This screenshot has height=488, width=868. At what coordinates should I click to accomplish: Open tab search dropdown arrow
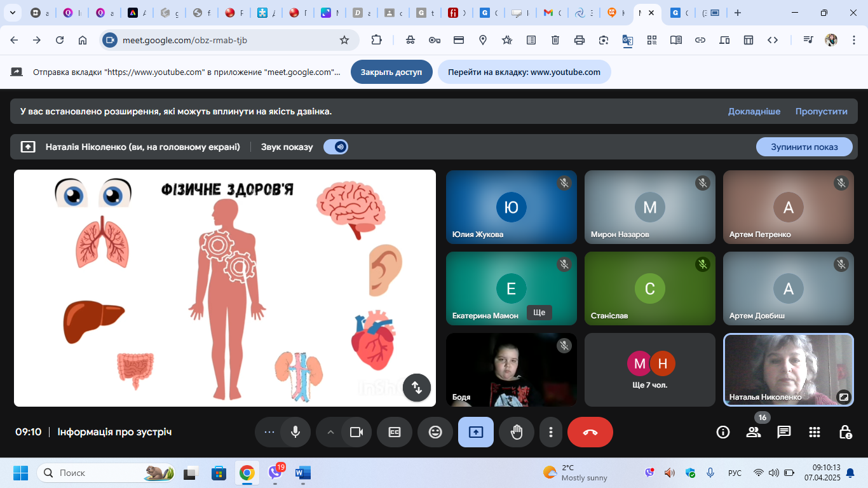[x=11, y=13]
